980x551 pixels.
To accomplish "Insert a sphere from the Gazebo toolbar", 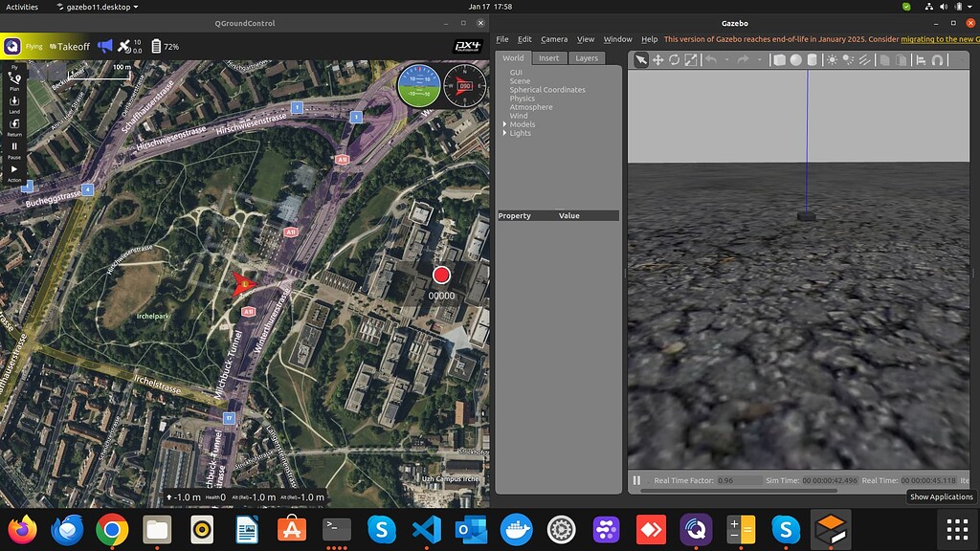I will pyautogui.click(x=796, y=59).
